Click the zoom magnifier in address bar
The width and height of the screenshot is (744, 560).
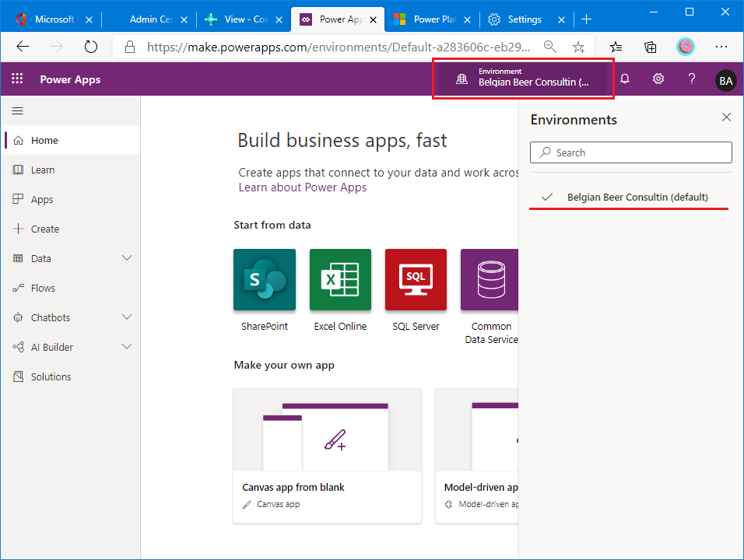pos(550,47)
